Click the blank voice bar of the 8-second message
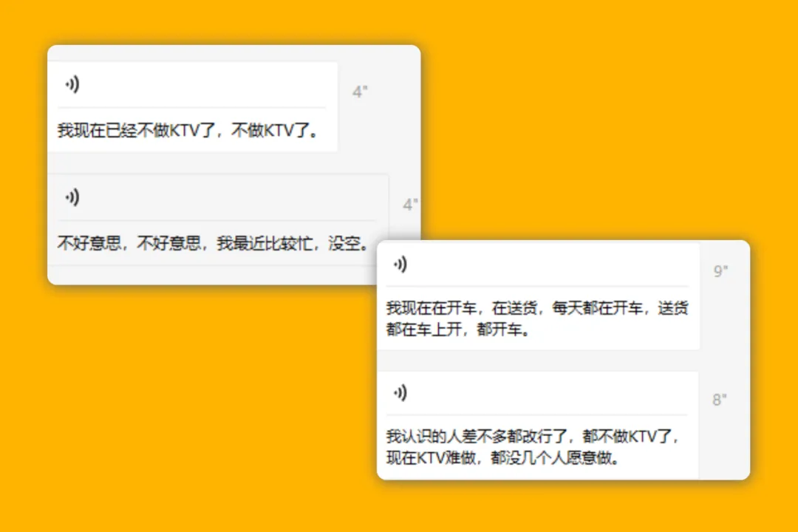798x532 pixels. point(539,393)
